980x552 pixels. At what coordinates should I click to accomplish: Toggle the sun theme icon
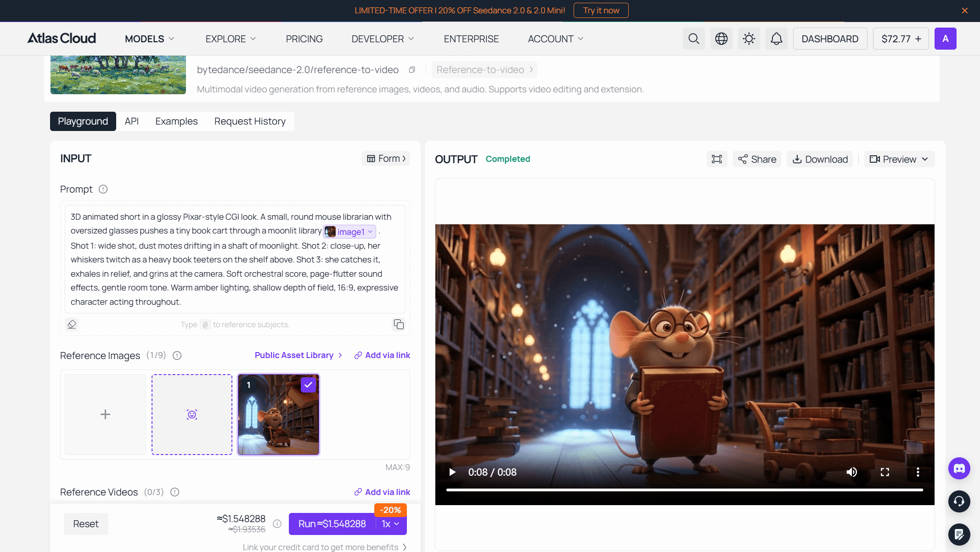[x=749, y=39]
